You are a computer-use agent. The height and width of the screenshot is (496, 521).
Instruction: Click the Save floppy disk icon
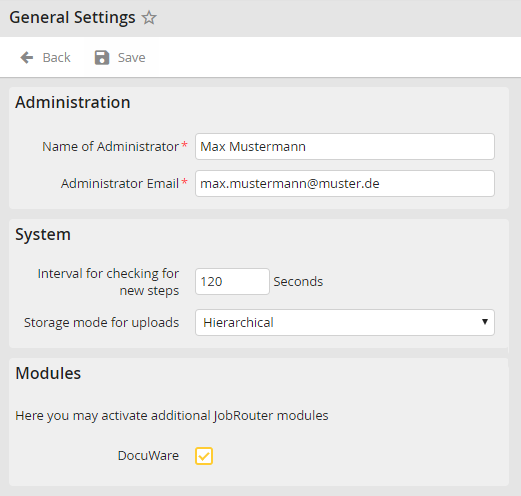(102, 58)
